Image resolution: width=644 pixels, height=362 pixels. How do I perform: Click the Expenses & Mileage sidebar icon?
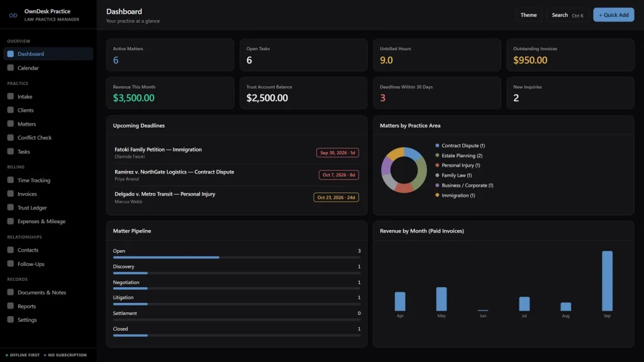coord(10,221)
